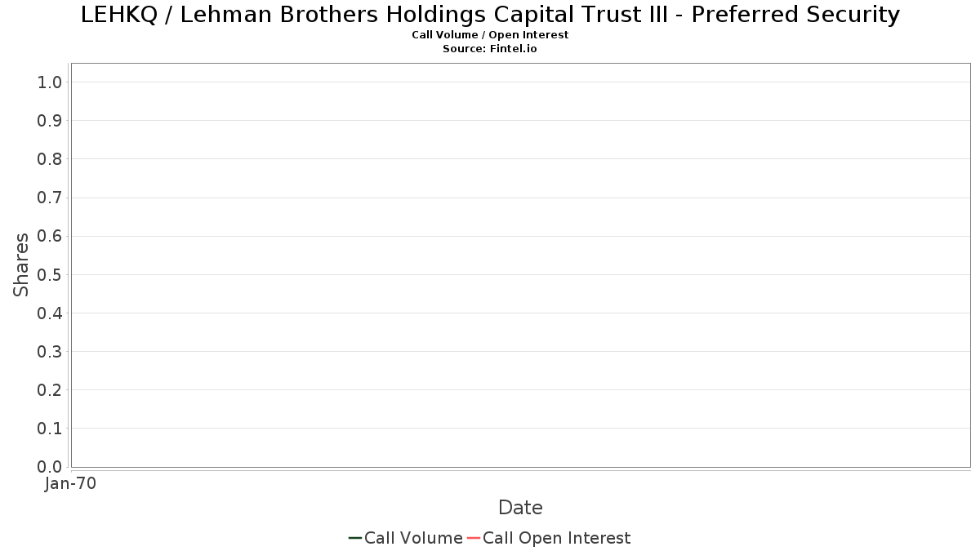The image size is (980, 551).
Task: Click the Call Volume legend label
Action: pos(413,538)
